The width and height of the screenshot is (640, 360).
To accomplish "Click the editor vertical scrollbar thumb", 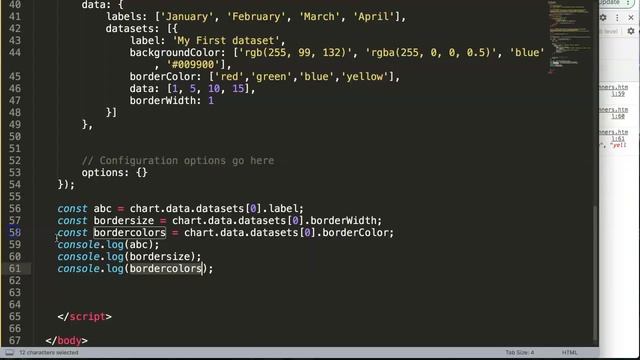I will [x=595, y=273].
